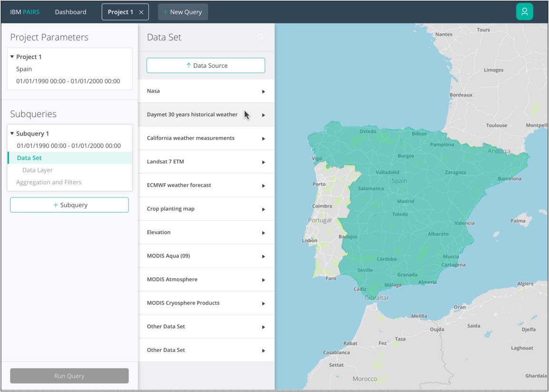549x392 pixels.
Task: Click the IBM PAIRS logo
Action: 25,12
